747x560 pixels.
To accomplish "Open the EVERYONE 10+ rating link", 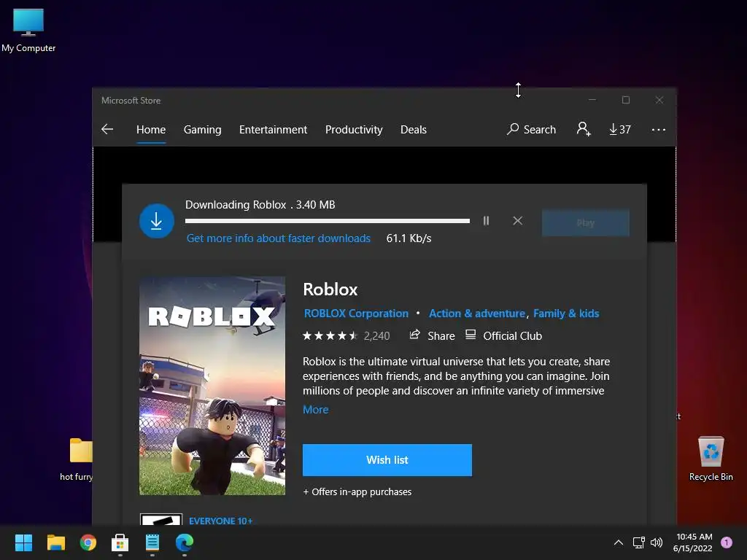I will coord(220,521).
